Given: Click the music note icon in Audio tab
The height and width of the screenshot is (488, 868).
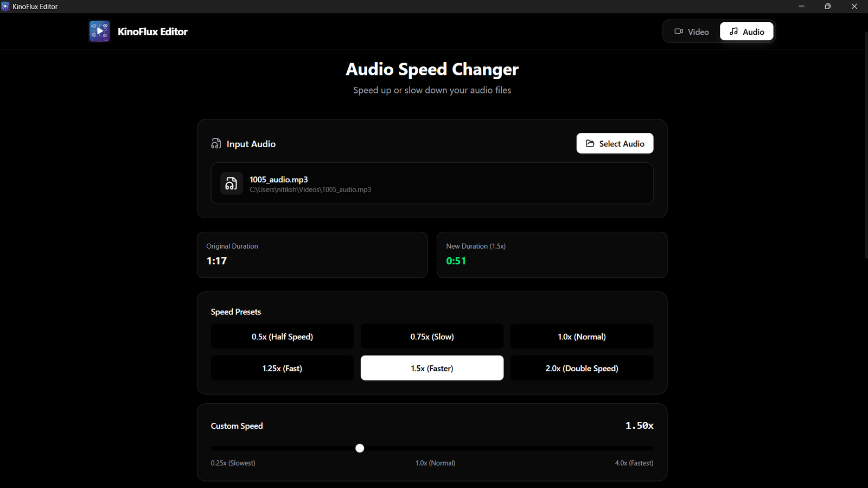Looking at the screenshot, I should (733, 31).
